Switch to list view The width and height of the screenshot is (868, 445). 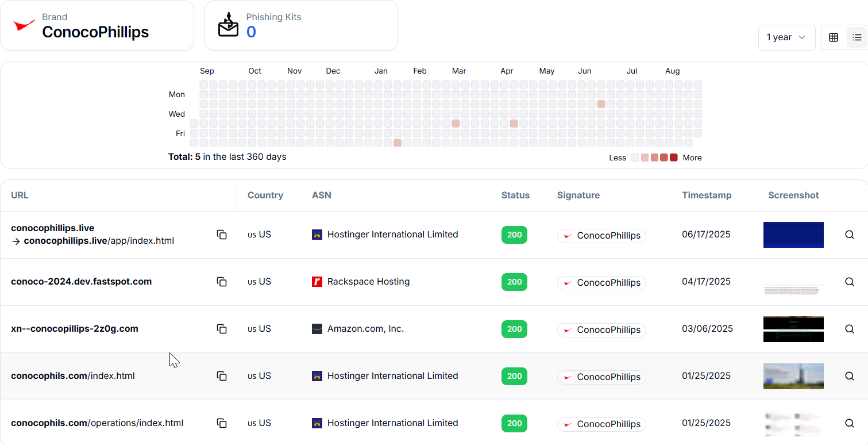[857, 37]
